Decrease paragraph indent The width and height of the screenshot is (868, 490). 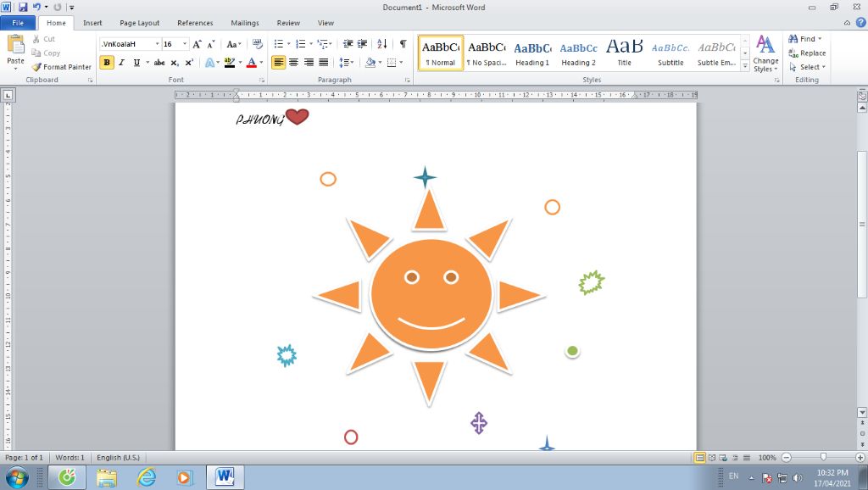point(348,44)
